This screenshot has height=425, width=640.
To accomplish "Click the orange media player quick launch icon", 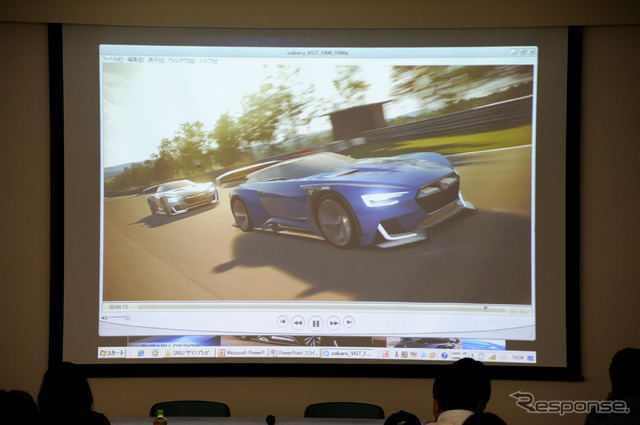I will (155, 353).
